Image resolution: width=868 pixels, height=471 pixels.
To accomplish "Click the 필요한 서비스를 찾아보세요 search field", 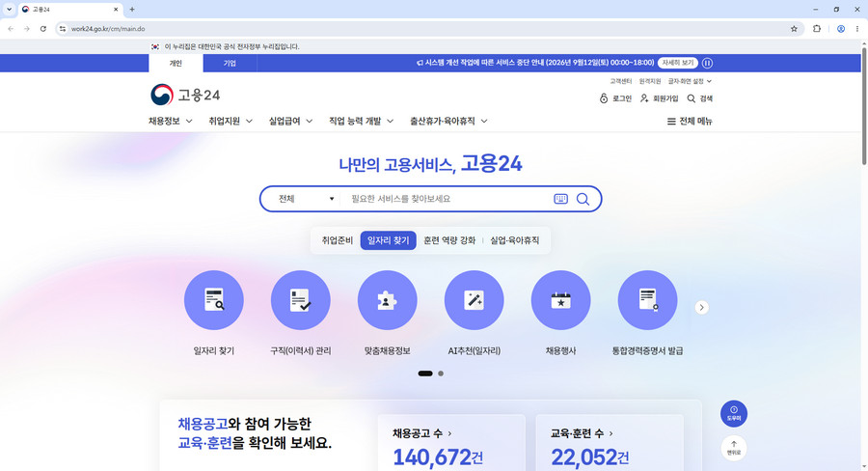I will 448,199.
